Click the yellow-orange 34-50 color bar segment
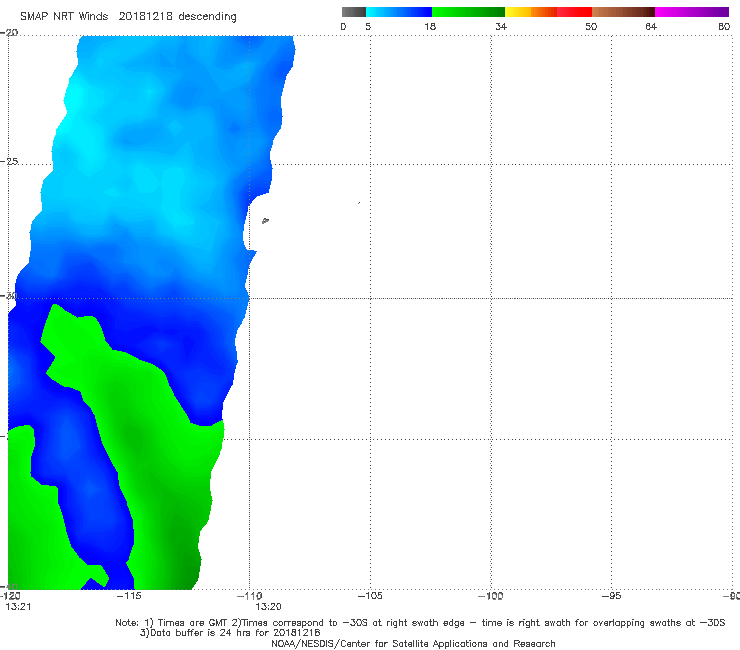The height and width of the screenshot is (650, 740). (x=548, y=12)
